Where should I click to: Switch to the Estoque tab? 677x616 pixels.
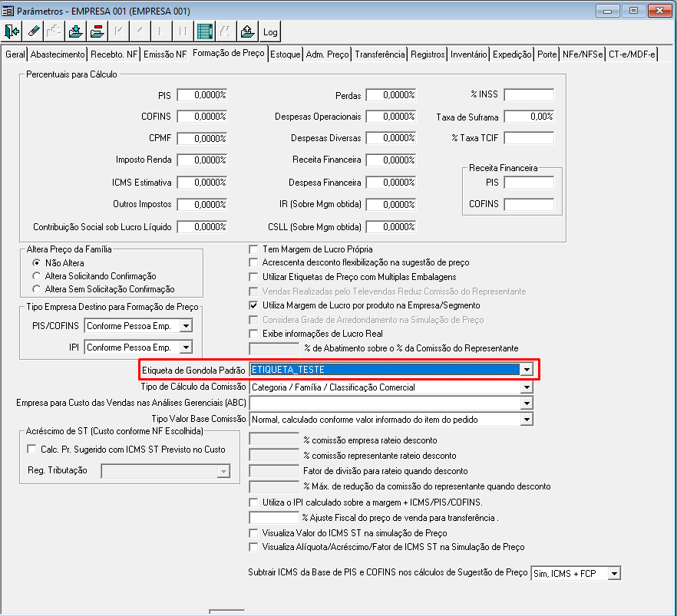[285, 54]
